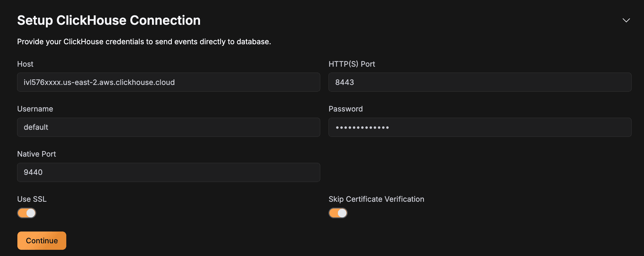Click the 'Provide your ClickHouse credentials' description text

click(x=144, y=42)
